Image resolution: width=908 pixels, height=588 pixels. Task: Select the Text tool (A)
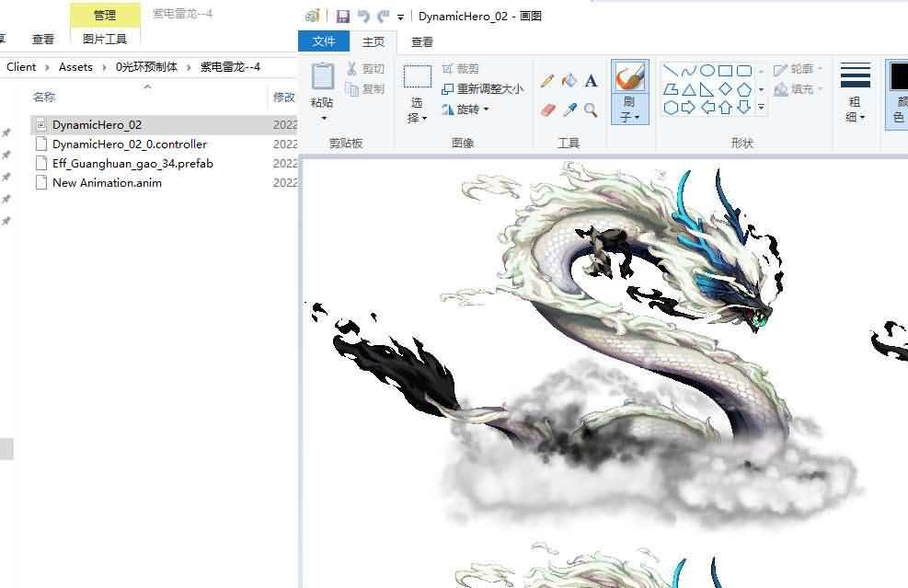point(591,81)
